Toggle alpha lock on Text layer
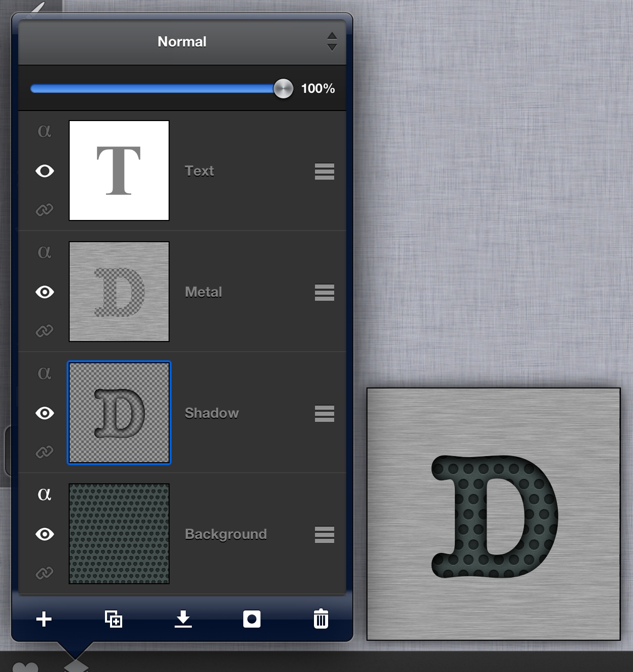633x672 pixels. pyautogui.click(x=44, y=131)
